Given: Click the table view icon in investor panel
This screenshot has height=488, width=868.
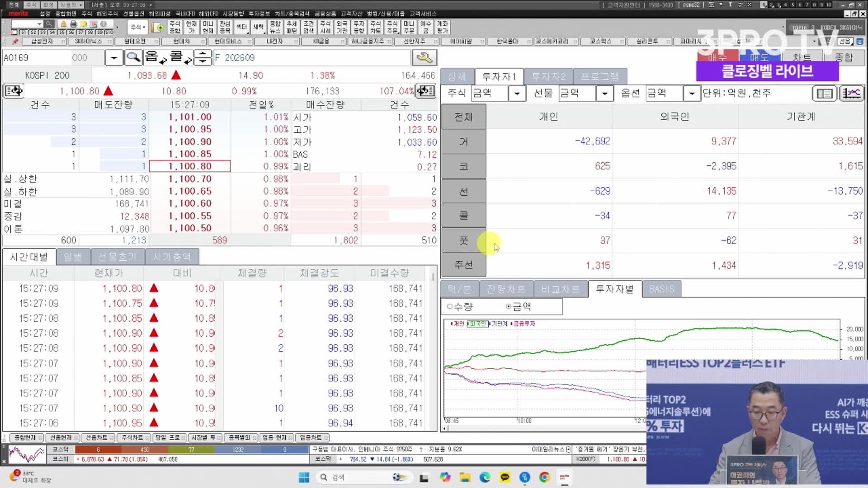Looking at the screenshot, I should tap(825, 94).
